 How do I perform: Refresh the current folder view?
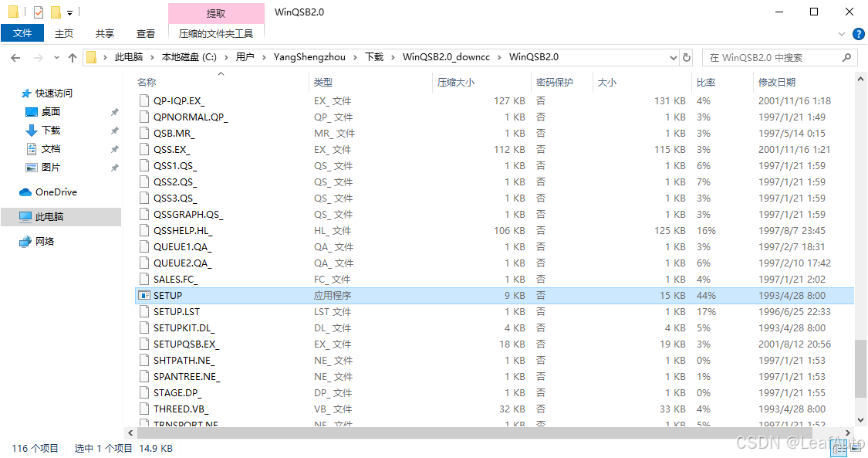[x=687, y=57]
